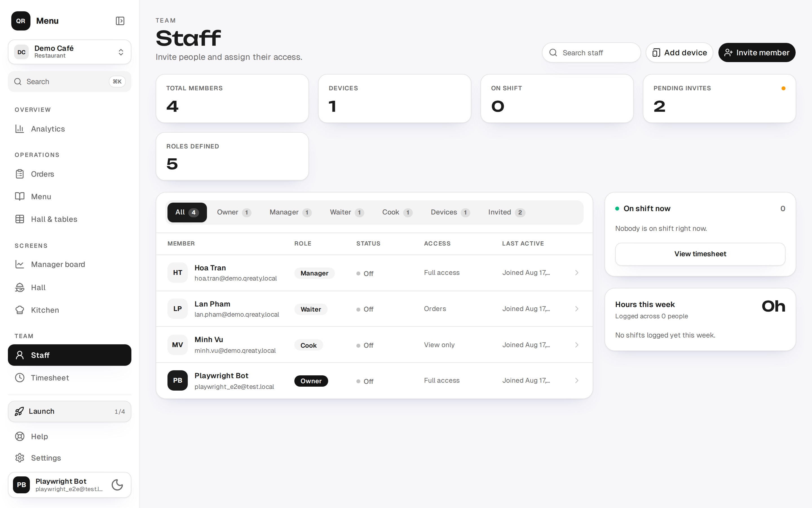The height and width of the screenshot is (508, 812).
Task: Switch to Waiter tab
Action: [x=347, y=212]
